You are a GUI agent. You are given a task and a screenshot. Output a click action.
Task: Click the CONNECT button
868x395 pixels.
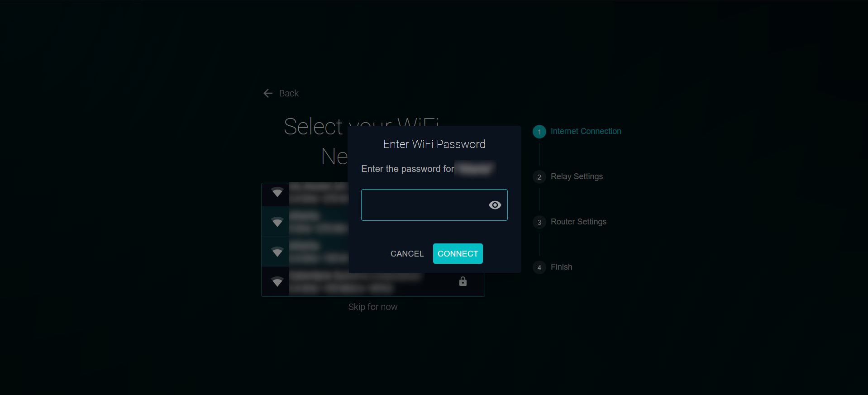tap(458, 253)
